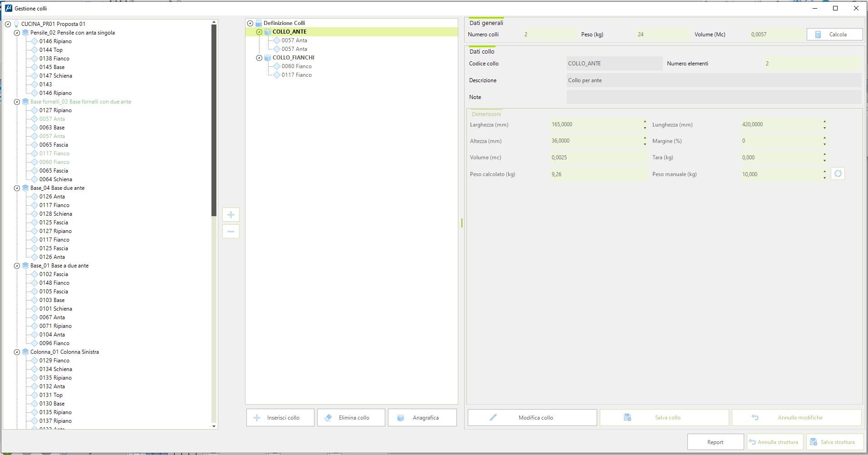The height and width of the screenshot is (455, 868).
Task: Decrease Peso manuale (kg) with down arrow
Action: click(x=824, y=178)
